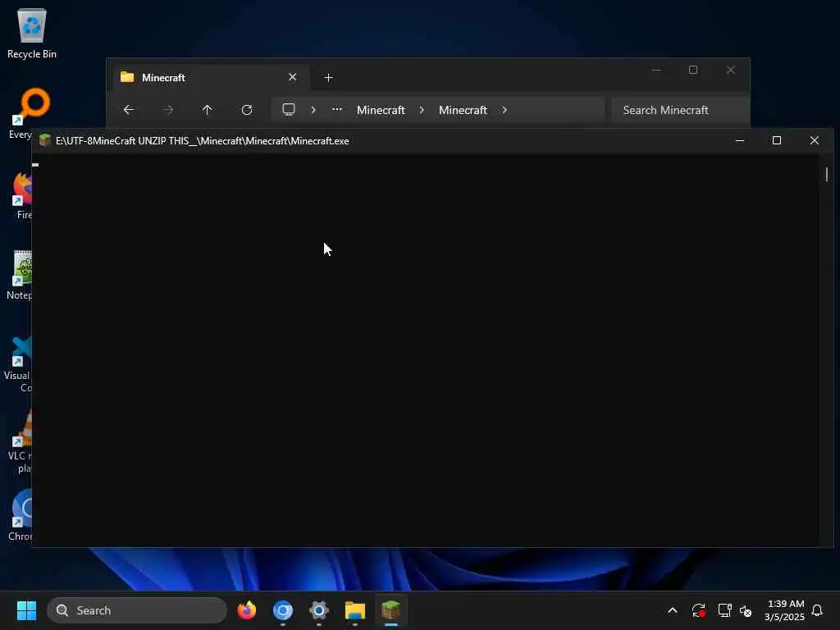Image resolution: width=840 pixels, height=630 pixels.
Task: Show hidden system tray icons
Action: click(673, 610)
